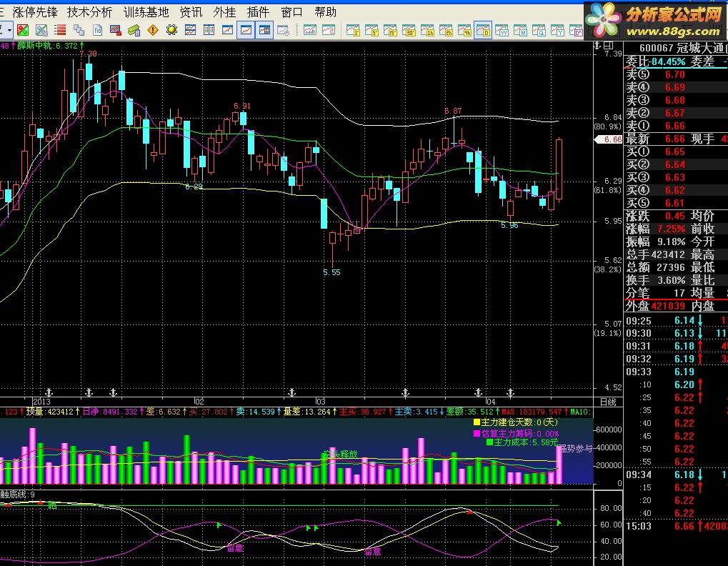
Task: Click the gray stacked squares icon
Action: (79, 31)
